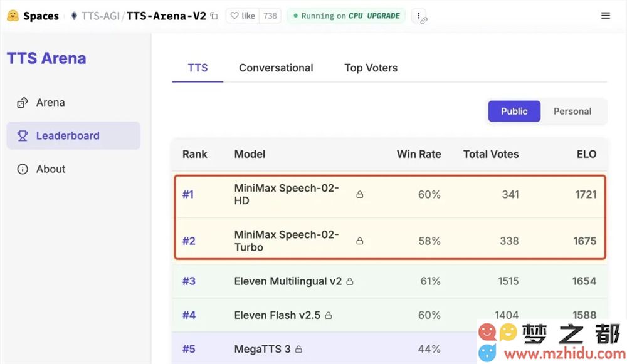This screenshot has width=627, height=364.
Task: Select the TTS tab
Action: (x=198, y=68)
